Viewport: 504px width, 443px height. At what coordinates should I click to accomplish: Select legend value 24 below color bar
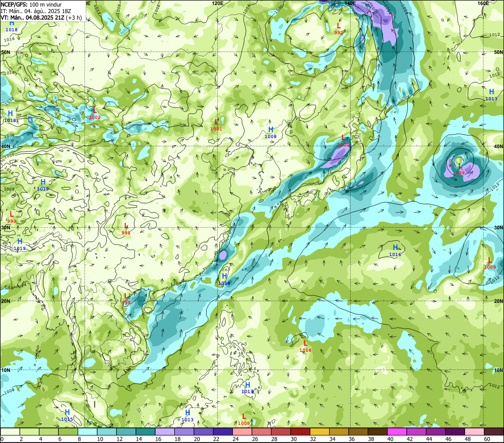point(235,439)
